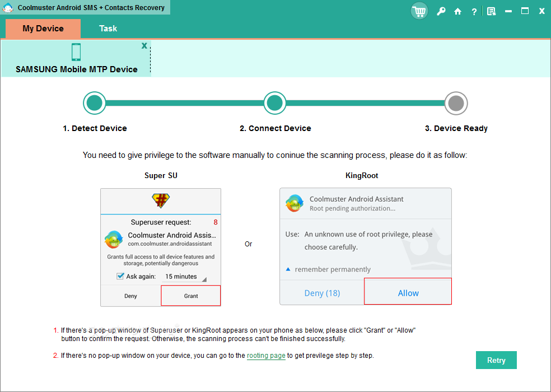The height and width of the screenshot is (392, 551).
Task: Switch to the Task tab
Action: coord(108,29)
